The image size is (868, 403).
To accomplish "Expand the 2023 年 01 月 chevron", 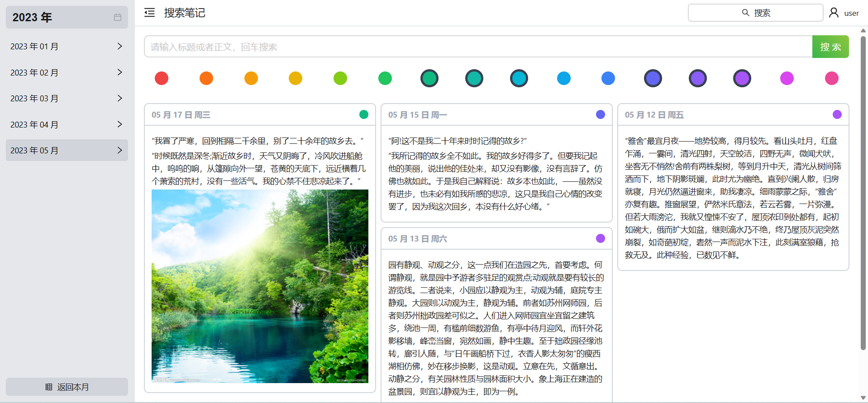I will coord(119,46).
